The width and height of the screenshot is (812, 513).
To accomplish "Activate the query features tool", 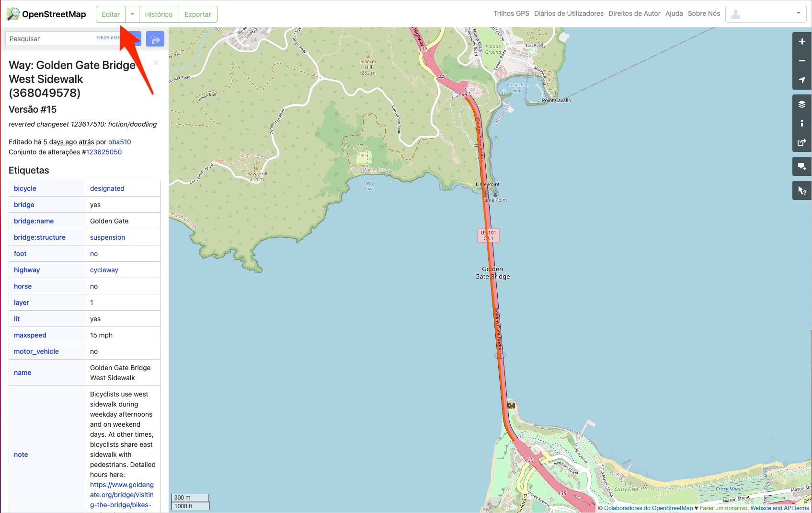I will tap(802, 190).
